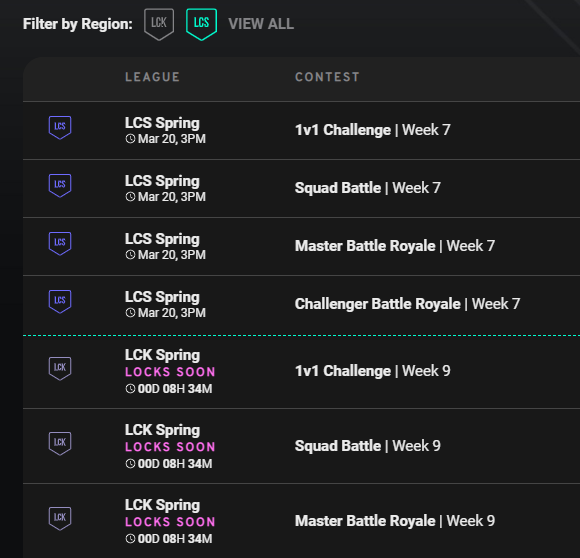Viewport: 580px width, 558px height.
Task: Click LCK badge icon in 1v1 Challenge Week 9 row
Action: pyautogui.click(x=60, y=369)
